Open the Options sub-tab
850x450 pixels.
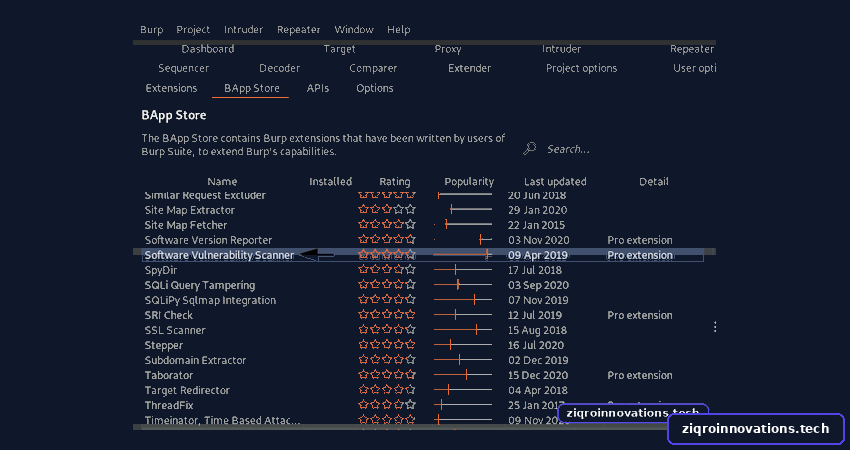375,88
